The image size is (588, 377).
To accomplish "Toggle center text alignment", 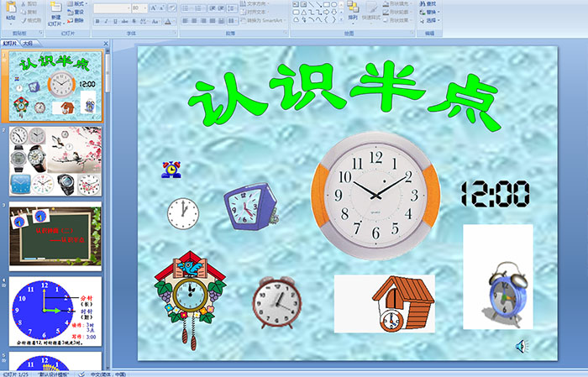I will 194,21.
